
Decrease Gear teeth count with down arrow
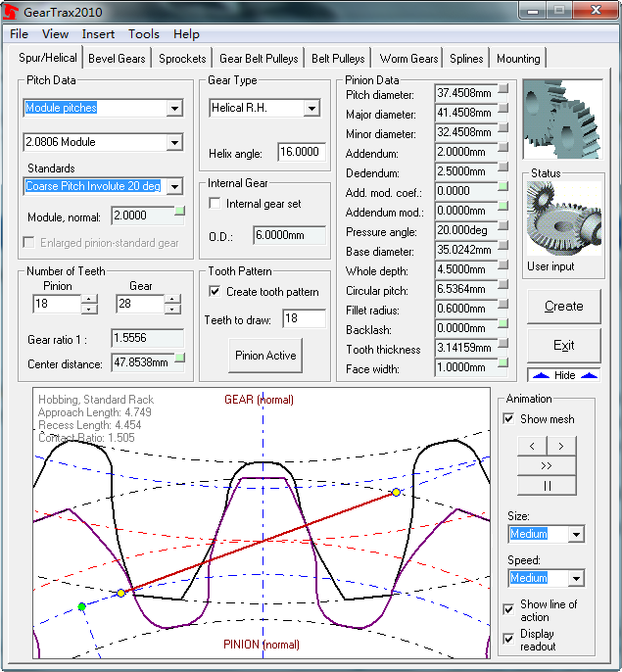tap(172, 309)
